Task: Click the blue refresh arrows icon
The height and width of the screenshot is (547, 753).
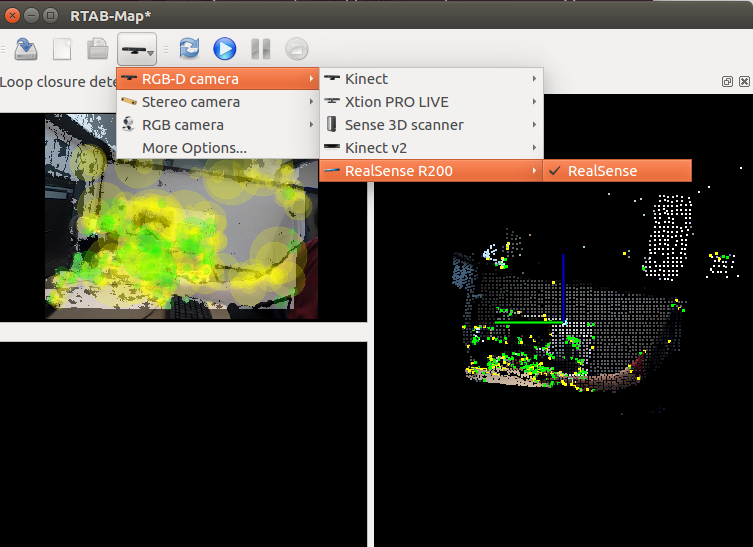Action: click(x=189, y=48)
